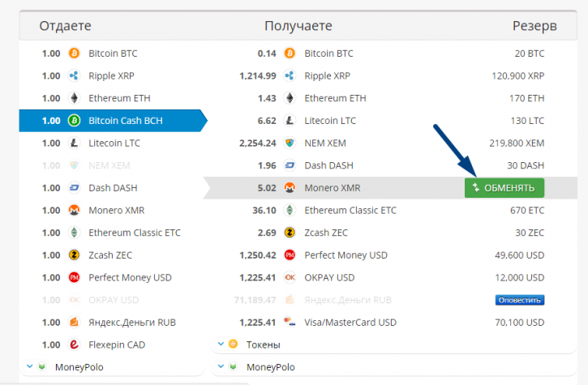Viewport: 588px width, 385px height.
Task: Select OKPAY USD label in Получаете list
Action: point(329,278)
